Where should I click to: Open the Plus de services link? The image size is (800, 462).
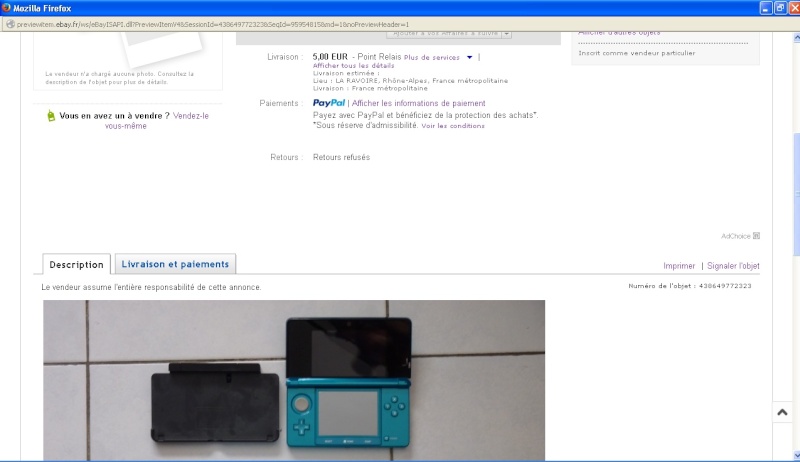pyautogui.click(x=432, y=58)
